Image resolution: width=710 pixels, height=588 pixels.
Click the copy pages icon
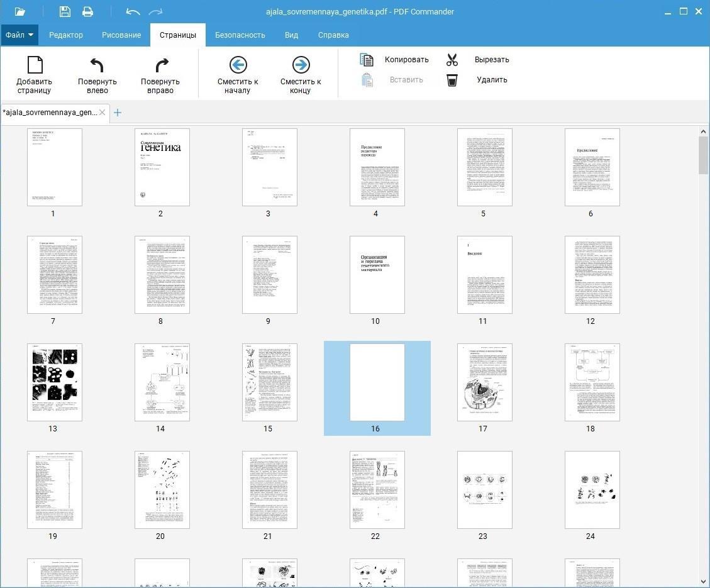point(367,60)
